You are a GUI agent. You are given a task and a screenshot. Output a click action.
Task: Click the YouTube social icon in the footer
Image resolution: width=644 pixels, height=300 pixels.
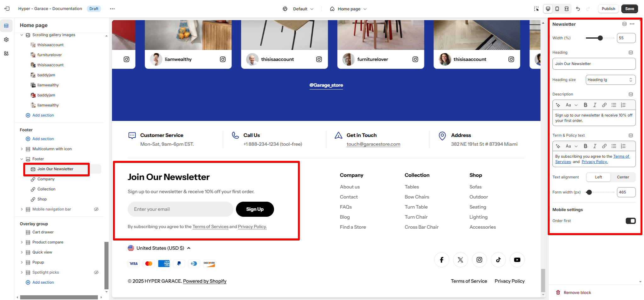click(x=517, y=260)
